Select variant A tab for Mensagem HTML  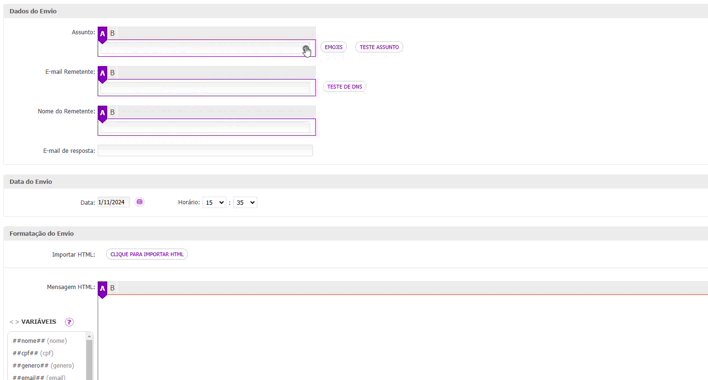point(102,289)
